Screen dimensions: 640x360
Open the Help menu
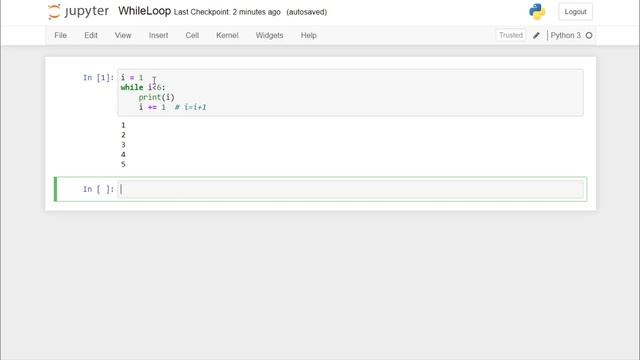point(309,36)
